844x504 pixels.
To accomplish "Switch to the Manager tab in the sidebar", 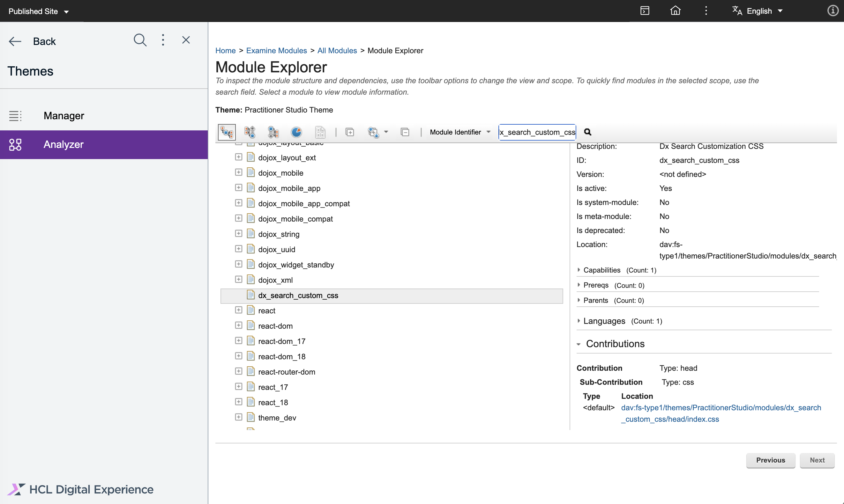I will [x=63, y=115].
